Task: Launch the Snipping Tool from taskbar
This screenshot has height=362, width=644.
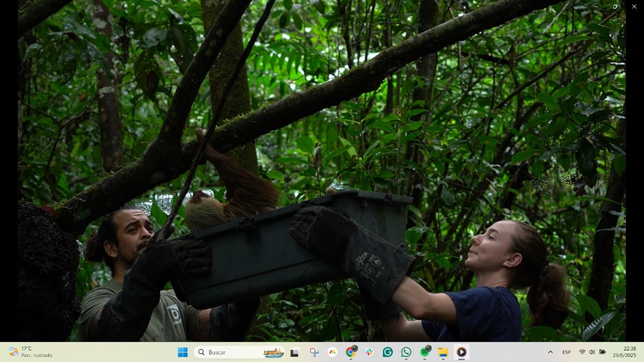Action: tap(314, 352)
